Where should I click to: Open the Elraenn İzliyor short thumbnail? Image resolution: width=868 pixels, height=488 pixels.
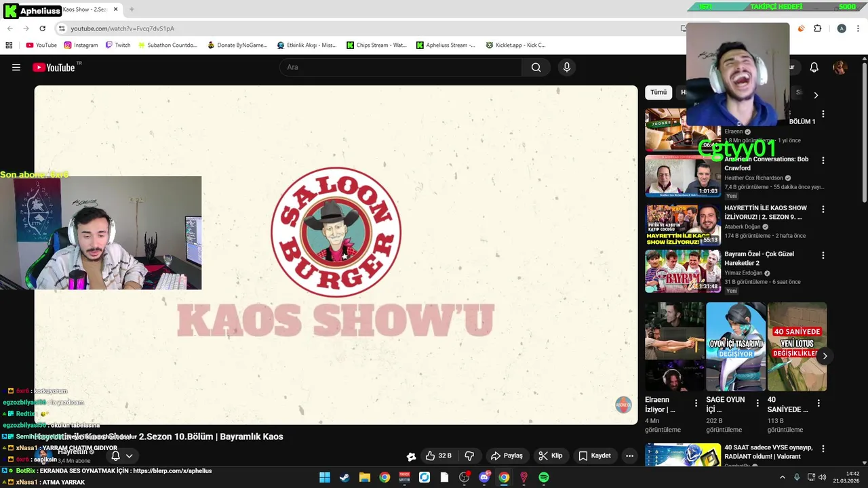pos(674,346)
